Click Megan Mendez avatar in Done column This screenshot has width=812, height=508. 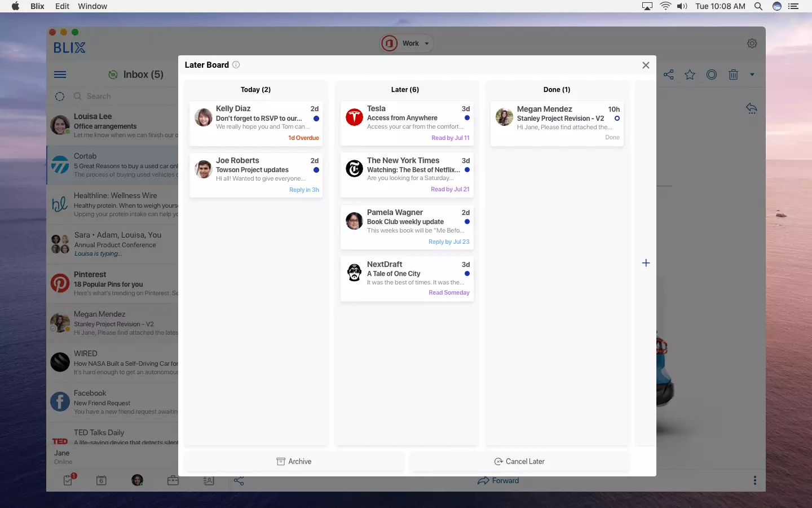pos(504,117)
